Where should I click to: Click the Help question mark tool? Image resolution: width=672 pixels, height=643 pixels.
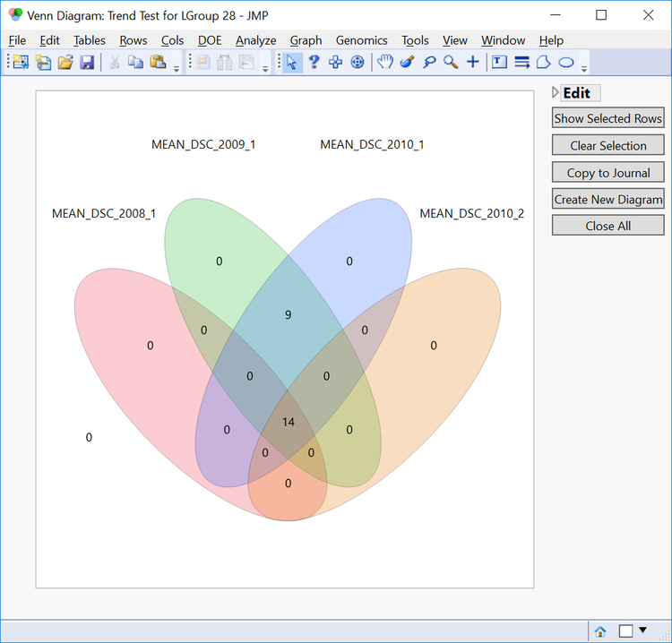coord(314,62)
